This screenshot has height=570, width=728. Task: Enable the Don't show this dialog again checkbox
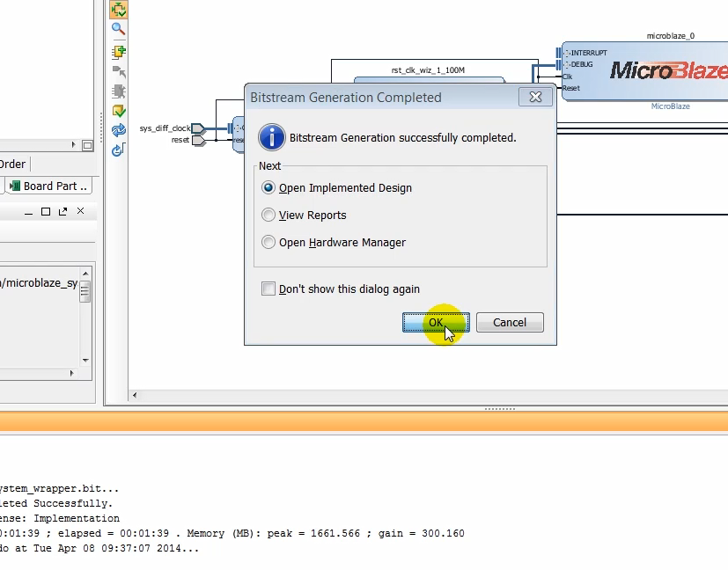click(x=268, y=289)
